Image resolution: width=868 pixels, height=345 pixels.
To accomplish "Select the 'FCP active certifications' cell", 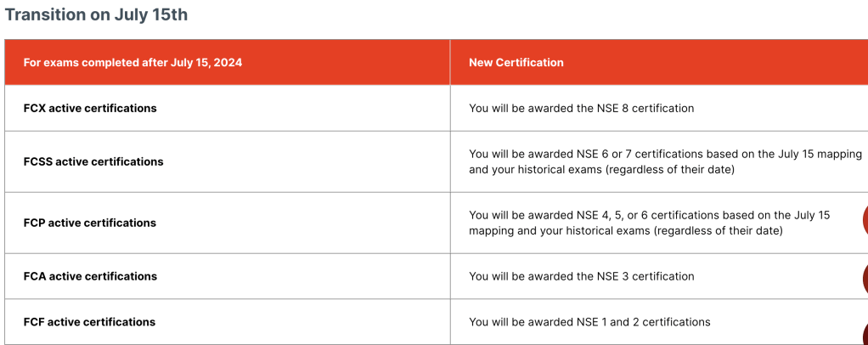I will [90, 223].
